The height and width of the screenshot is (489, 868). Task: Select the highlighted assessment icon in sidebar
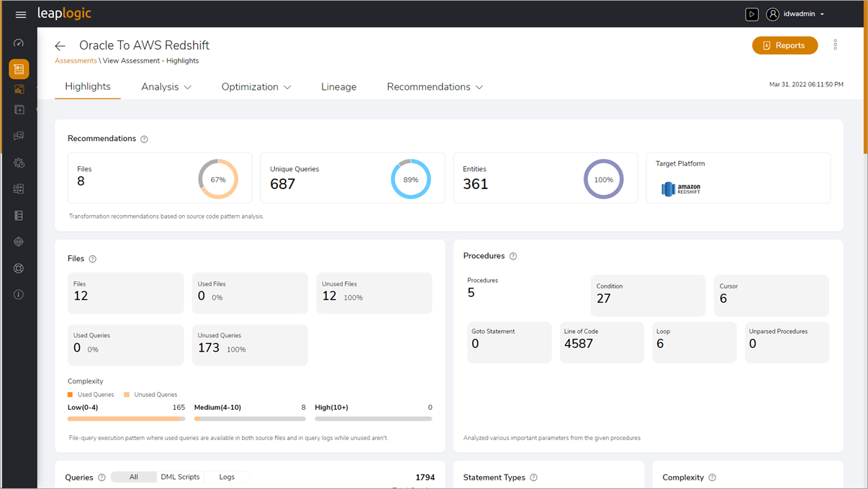19,69
